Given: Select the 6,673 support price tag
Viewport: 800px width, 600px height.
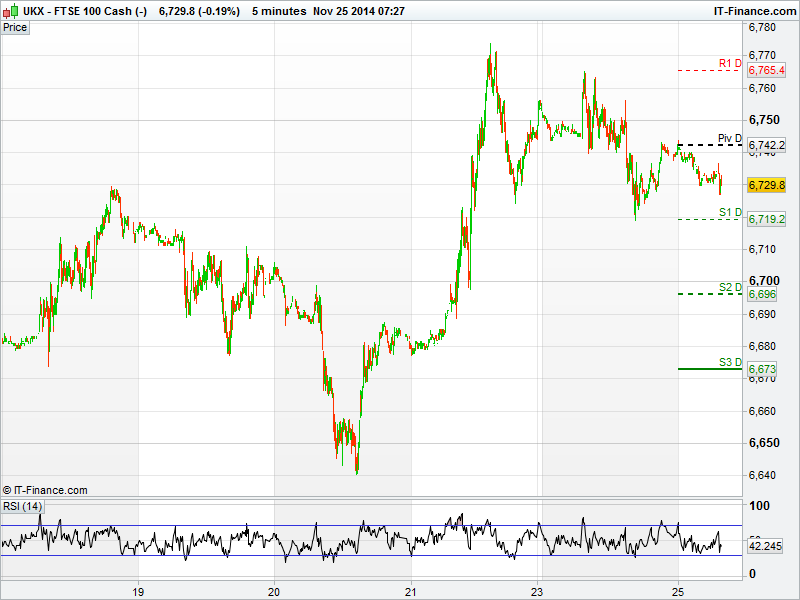Looking at the screenshot, I should coord(761,369).
